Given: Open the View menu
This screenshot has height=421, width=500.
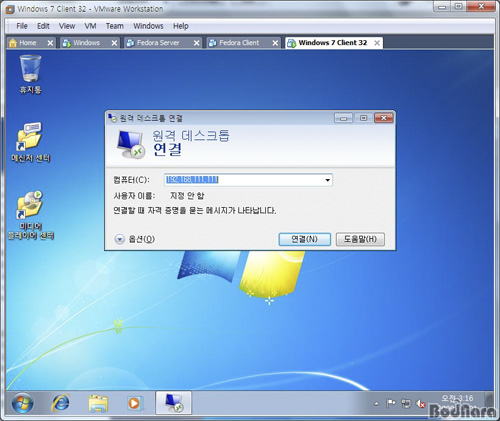Looking at the screenshot, I should 67,26.
